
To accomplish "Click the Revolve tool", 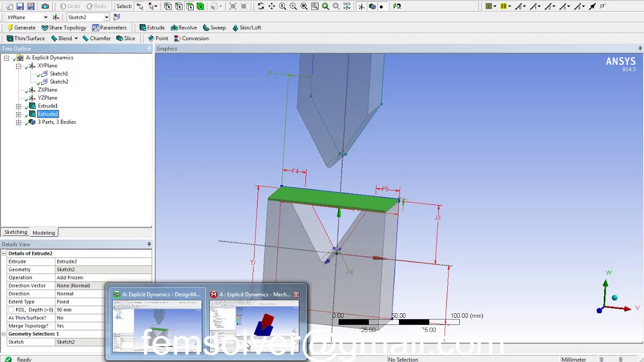I will [x=184, y=28].
